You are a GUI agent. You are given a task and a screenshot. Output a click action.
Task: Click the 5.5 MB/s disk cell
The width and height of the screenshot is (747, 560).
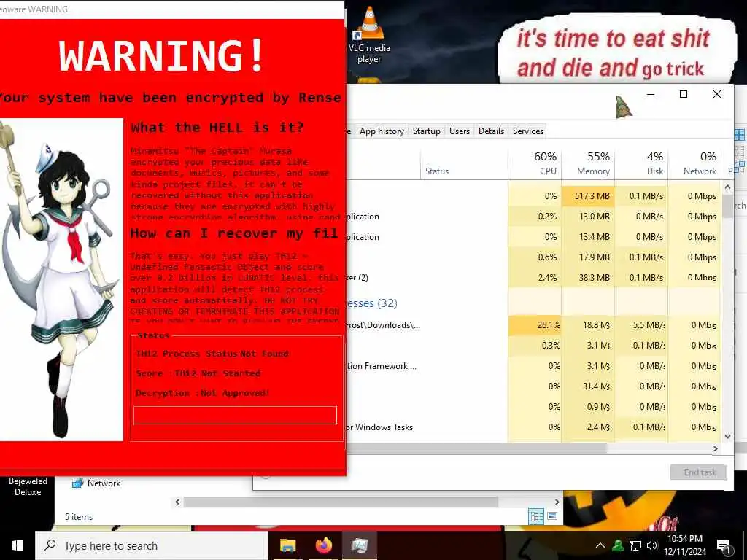pyautogui.click(x=641, y=325)
